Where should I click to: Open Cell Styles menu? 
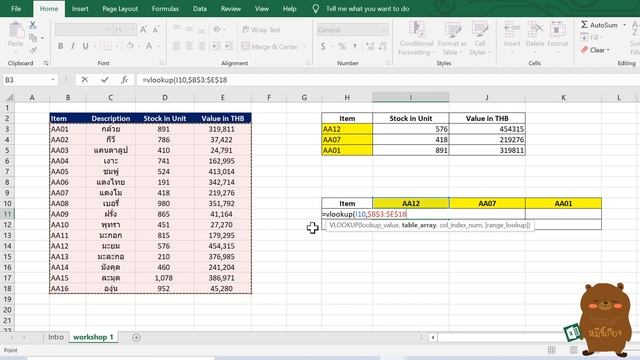480,38
